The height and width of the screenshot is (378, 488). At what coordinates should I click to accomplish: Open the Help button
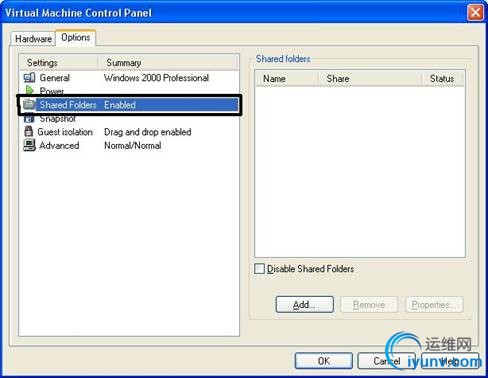pos(449,361)
